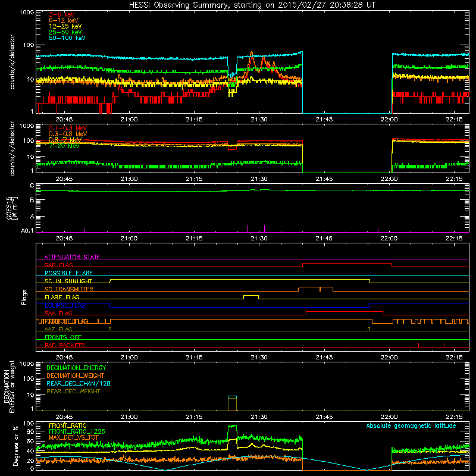The image size is (476, 476).
Task: Click the 'Absolute geomagnetic latitude' label
Action: 411,425
